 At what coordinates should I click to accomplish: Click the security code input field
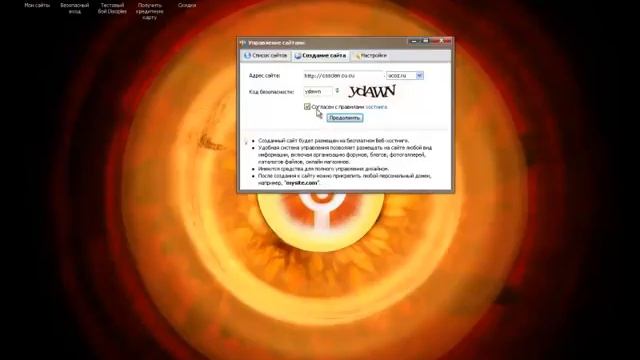tap(318, 91)
